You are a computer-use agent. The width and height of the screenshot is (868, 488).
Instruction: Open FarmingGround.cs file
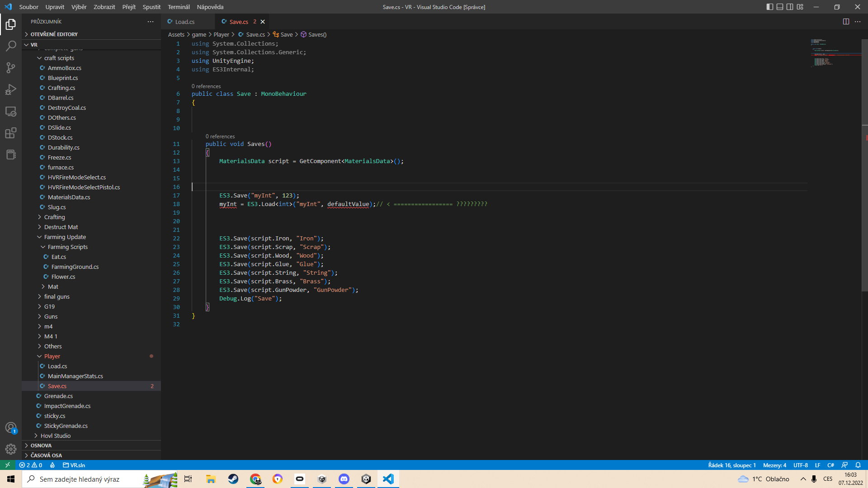(91, 267)
